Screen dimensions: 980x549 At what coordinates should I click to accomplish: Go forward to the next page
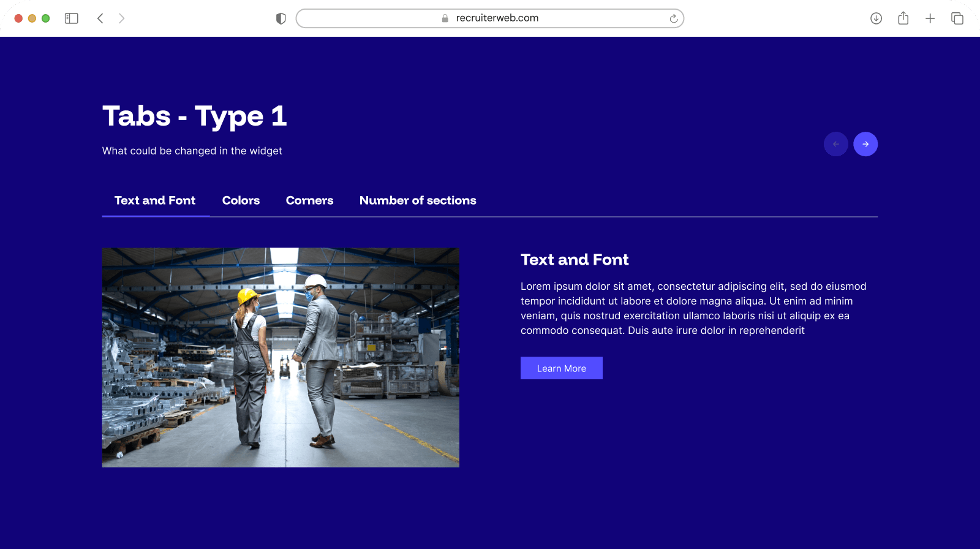(x=122, y=18)
